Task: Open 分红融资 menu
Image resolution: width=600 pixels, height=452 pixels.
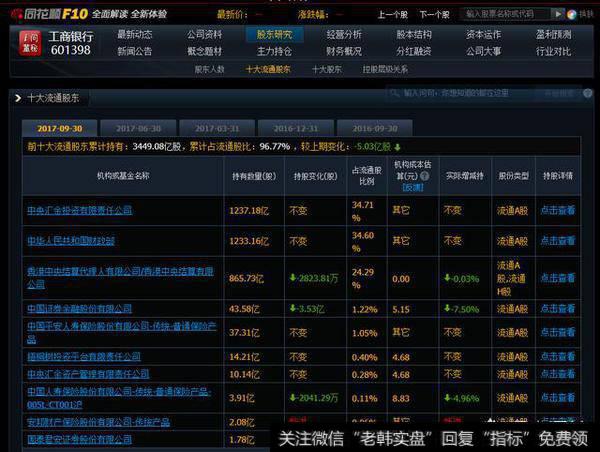Action: coord(414,51)
